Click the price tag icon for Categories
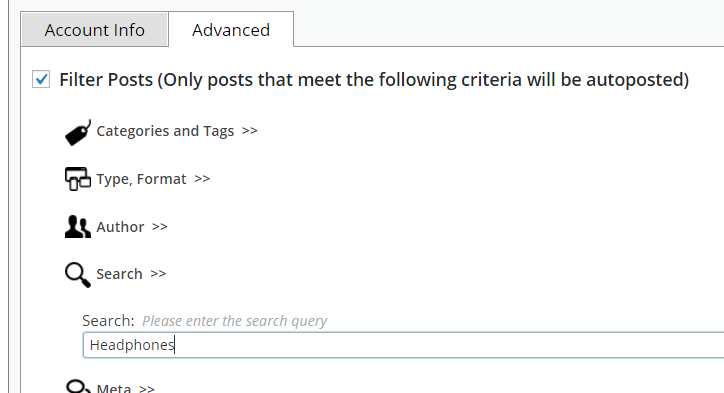724x393 pixels. tap(78, 133)
